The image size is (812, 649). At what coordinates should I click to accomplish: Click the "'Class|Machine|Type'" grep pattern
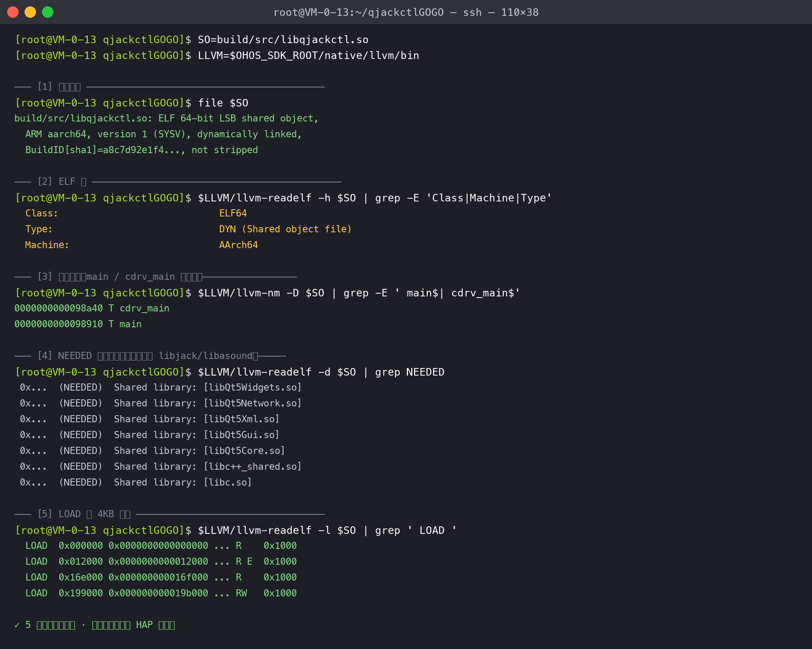click(489, 198)
